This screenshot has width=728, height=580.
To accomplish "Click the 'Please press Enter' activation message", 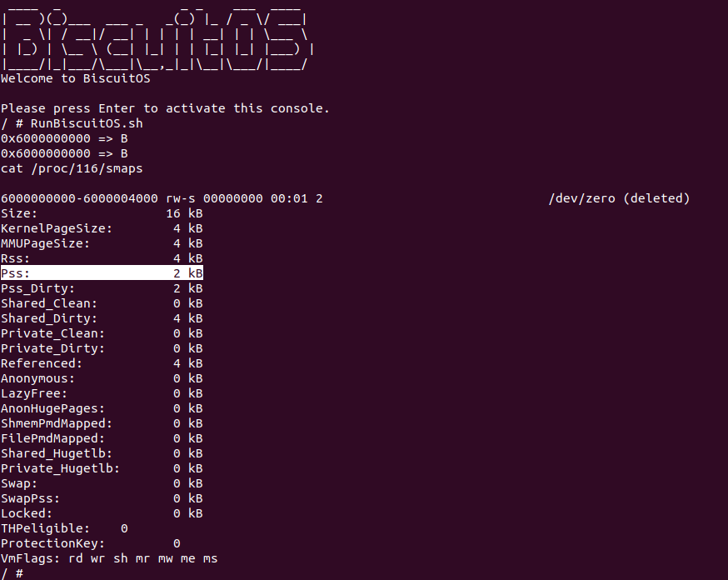I will pyautogui.click(x=165, y=108).
